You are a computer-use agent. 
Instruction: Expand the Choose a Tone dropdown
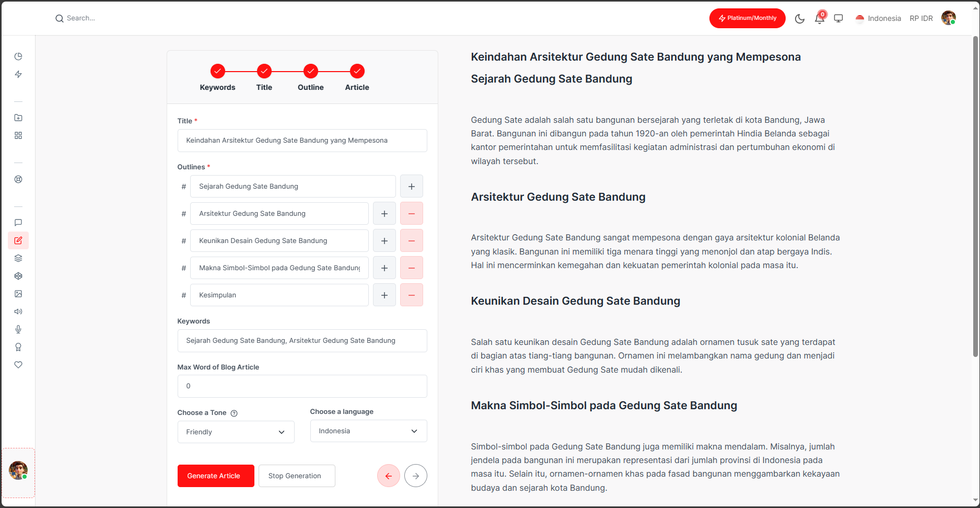coord(236,432)
